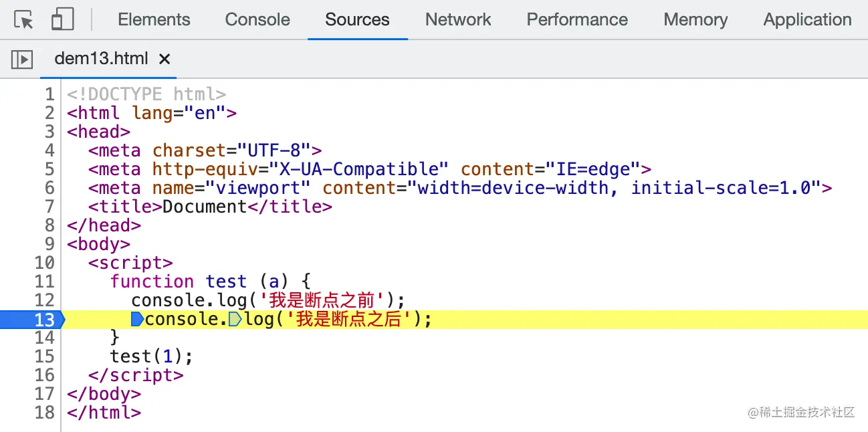The height and width of the screenshot is (432, 868).
Task: Enable inline breakpoint marker before log on line 13
Action: point(235,319)
